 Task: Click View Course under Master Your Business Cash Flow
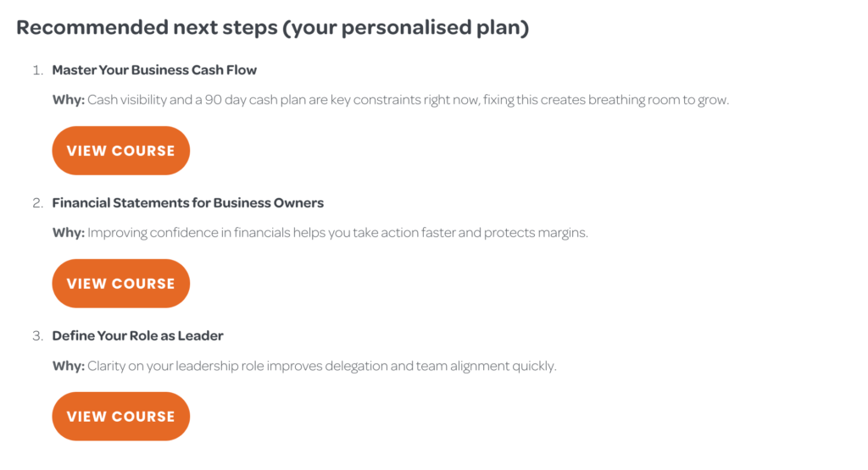(x=120, y=151)
